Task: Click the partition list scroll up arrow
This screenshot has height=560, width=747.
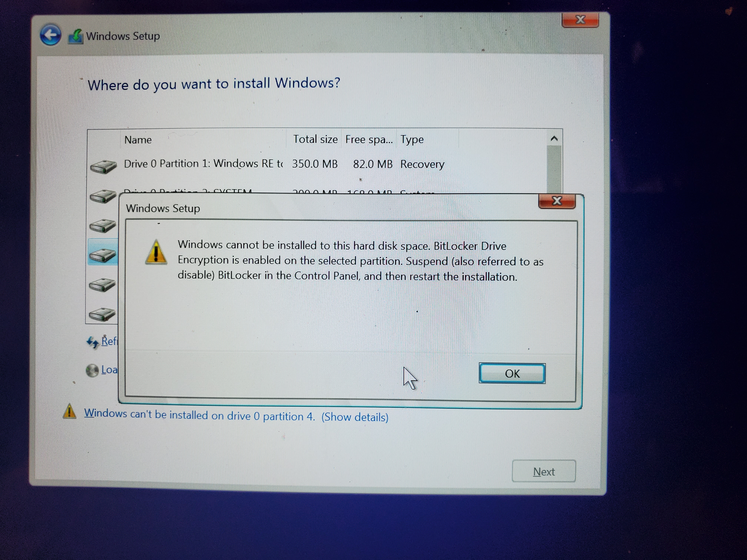Action: pyautogui.click(x=554, y=139)
